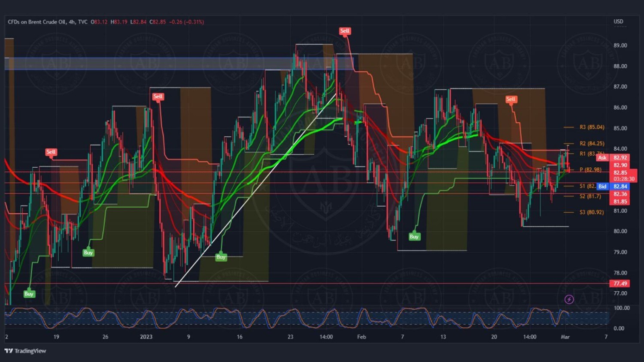
Task: Open the TradingView logo link
Action: tap(25, 351)
